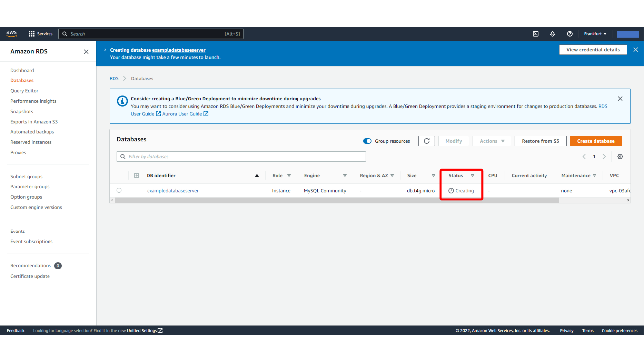This screenshot has width=644, height=362.
Task: Click the table horizontal scrollbar
Action: click(x=337, y=200)
